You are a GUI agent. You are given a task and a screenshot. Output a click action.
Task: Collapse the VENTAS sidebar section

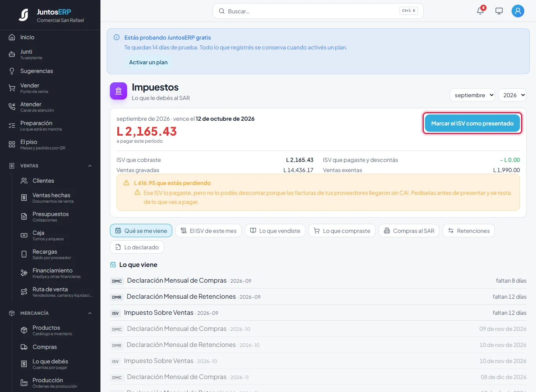tap(90, 166)
